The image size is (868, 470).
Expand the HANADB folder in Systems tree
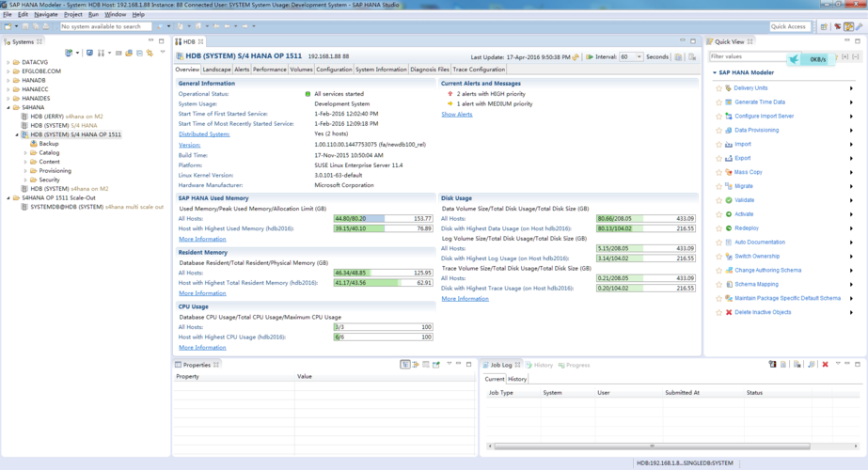8,80
